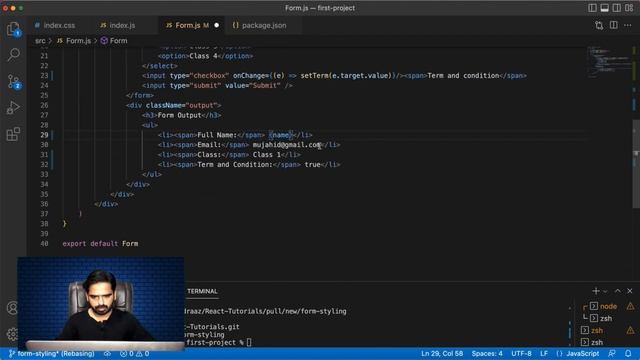Open Run and Debug view

click(13, 108)
